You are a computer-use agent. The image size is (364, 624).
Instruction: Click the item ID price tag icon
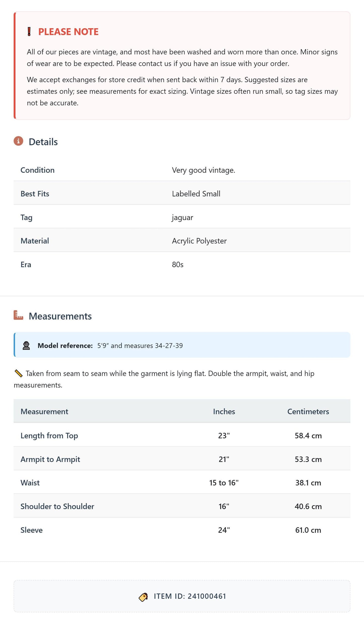[x=143, y=597]
